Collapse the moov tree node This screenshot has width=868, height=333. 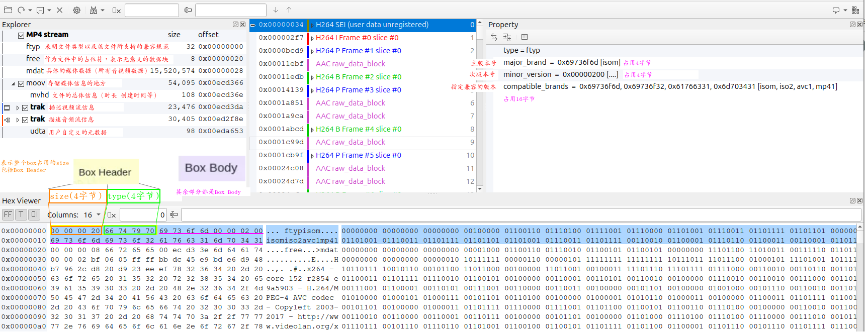pos(13,83)
